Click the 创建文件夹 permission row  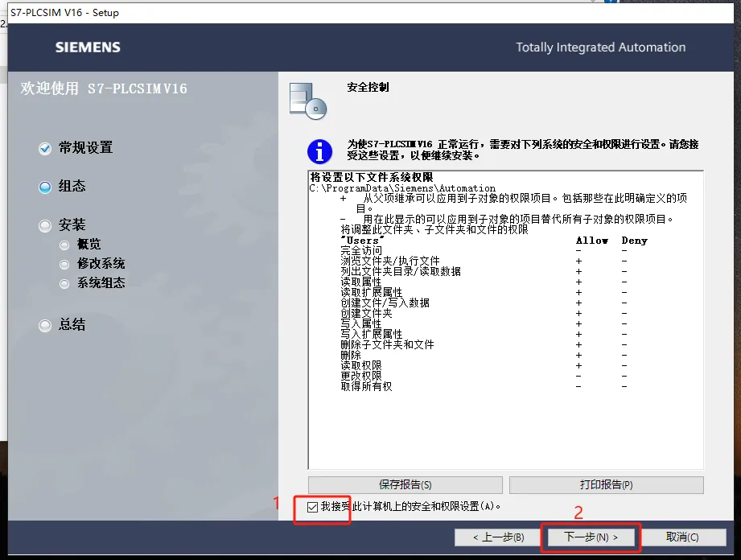click(484, 313)
